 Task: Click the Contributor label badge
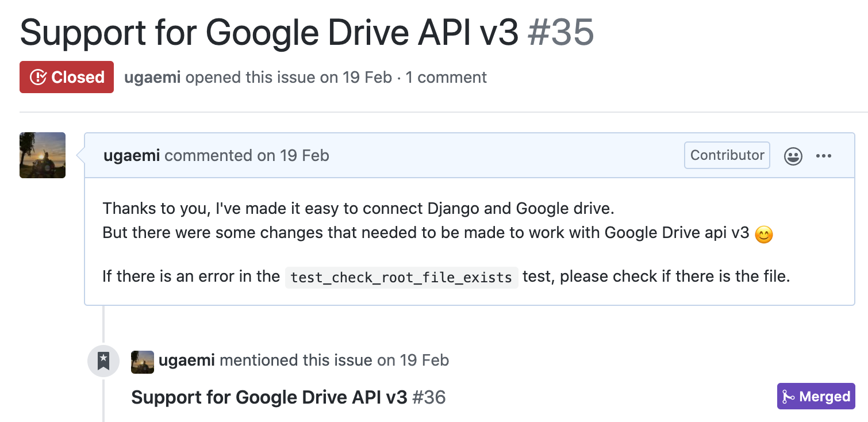727,155
